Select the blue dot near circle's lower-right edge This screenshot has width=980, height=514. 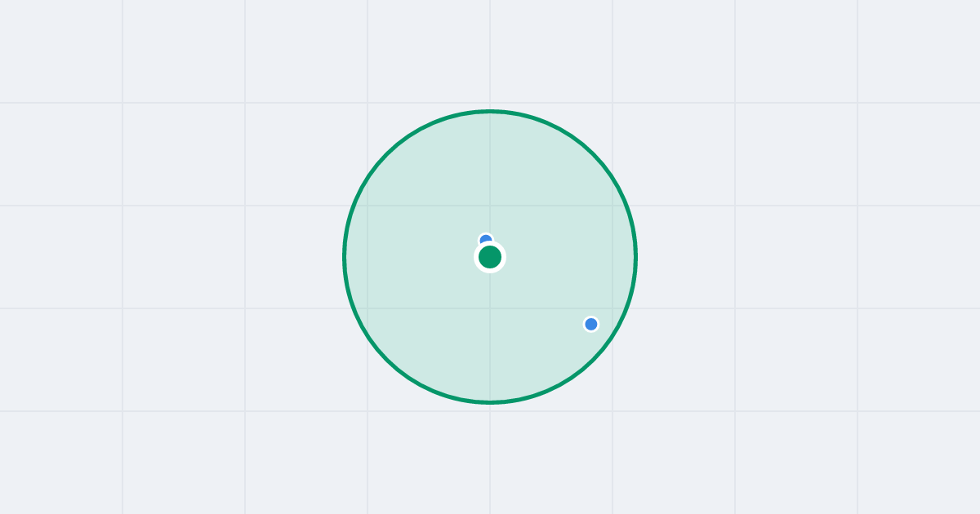point(591,324)
